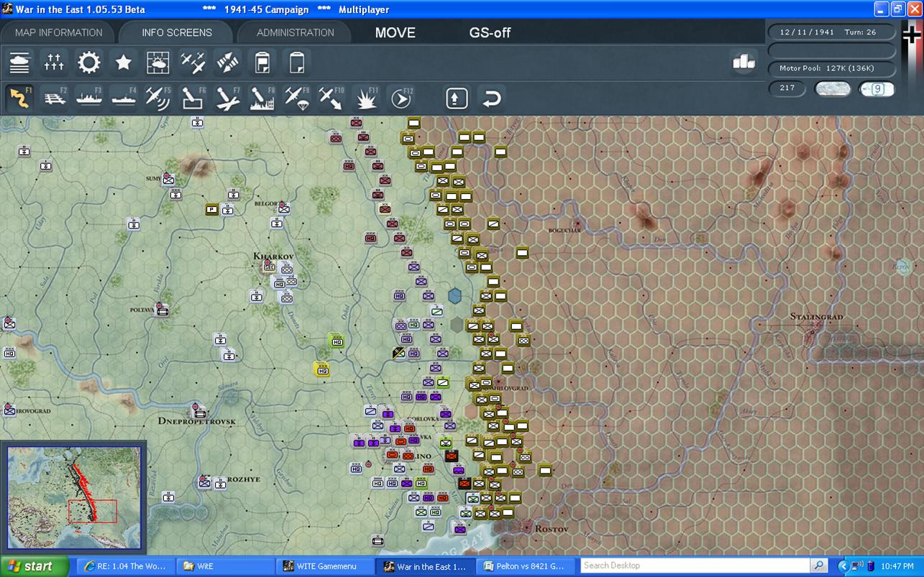Screen dimensions: 924x577
Task: Click the F12 end turn button
Action: coord(401,98)
